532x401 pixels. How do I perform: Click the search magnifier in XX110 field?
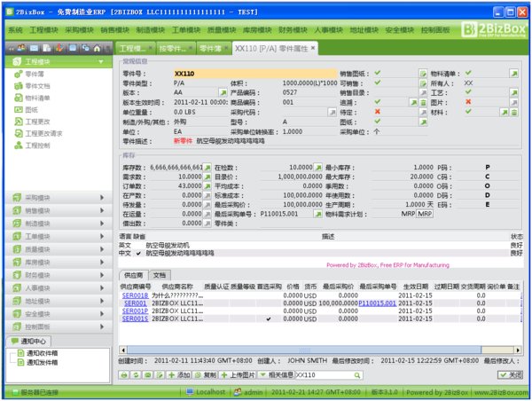[357, 375]
